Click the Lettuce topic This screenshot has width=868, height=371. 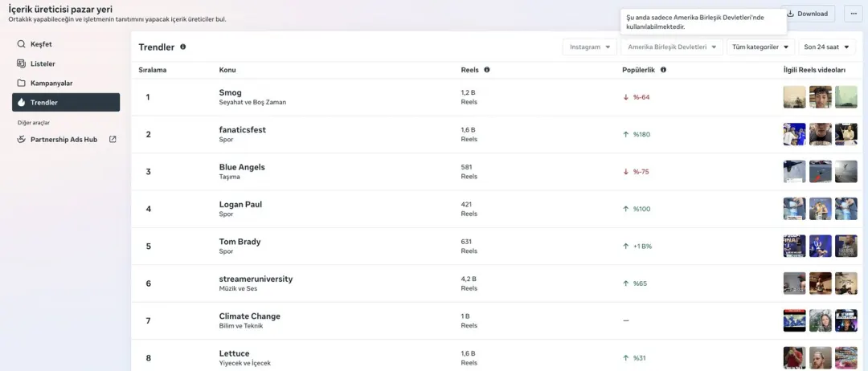click(234, 353)
